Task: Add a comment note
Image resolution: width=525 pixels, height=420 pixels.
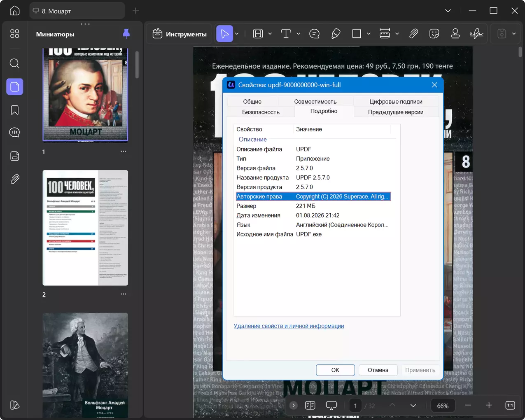Action: point(315,34)
